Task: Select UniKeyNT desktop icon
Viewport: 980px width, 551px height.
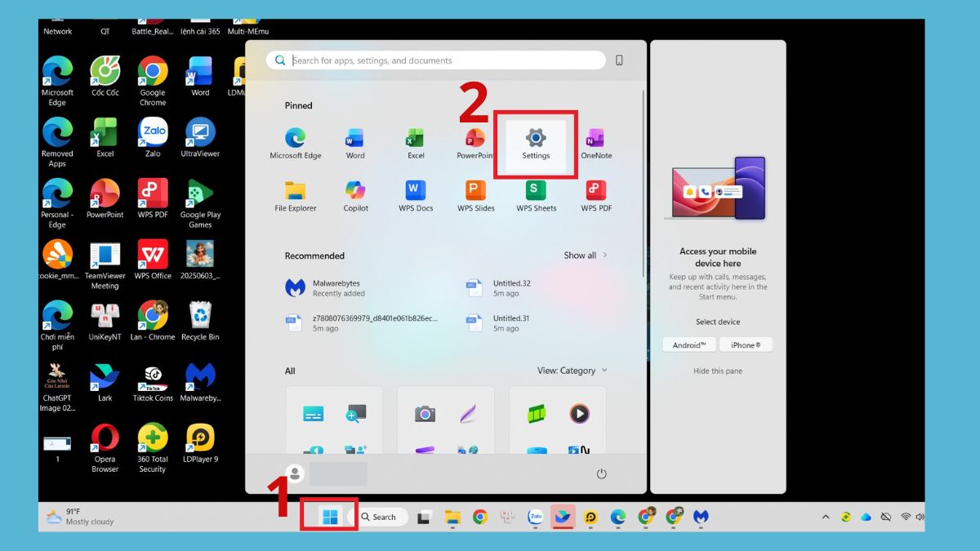Action: coord(105,321)
